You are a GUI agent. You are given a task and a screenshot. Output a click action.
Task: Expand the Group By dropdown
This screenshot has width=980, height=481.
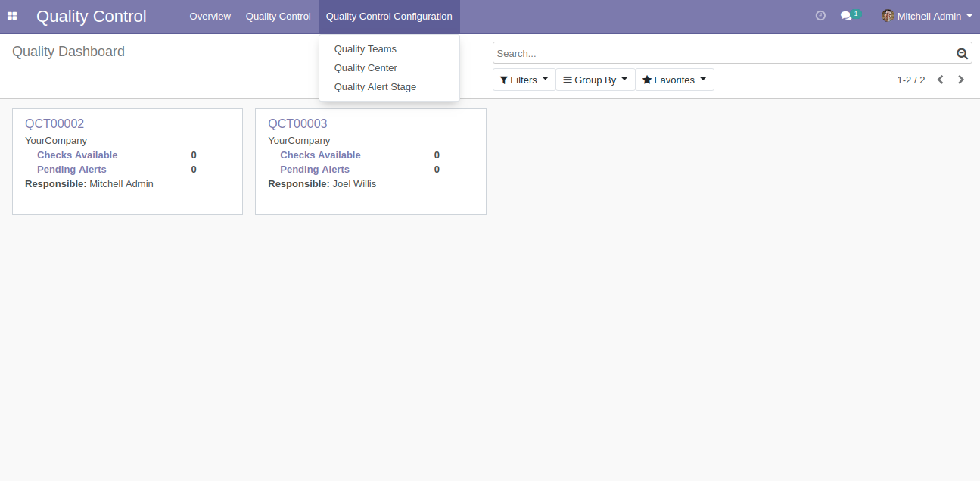pyautogui.click(x=595, y=80)
